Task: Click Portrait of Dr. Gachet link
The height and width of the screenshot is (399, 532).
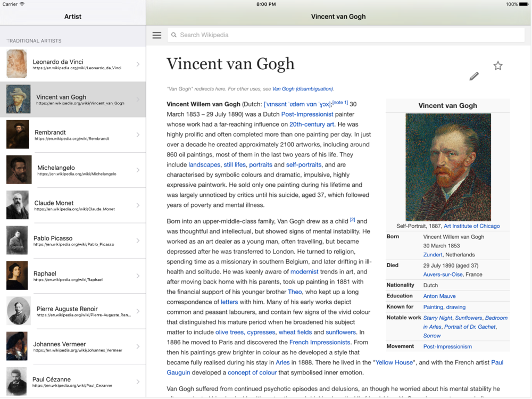Action: click(470, 327)
